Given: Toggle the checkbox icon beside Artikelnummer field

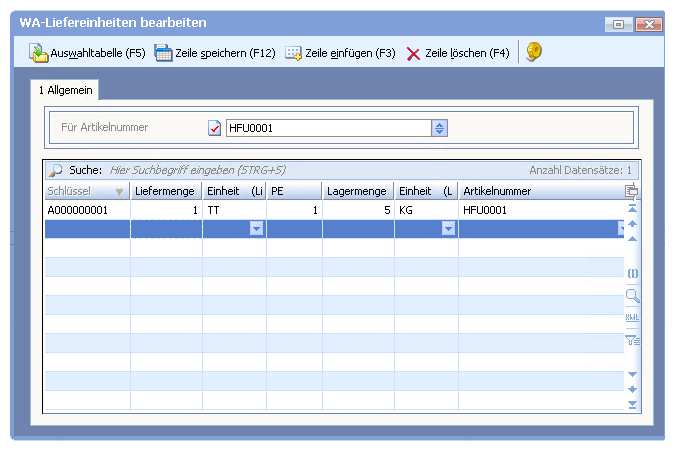Looking at the screenshot, I should coord(214,128).
